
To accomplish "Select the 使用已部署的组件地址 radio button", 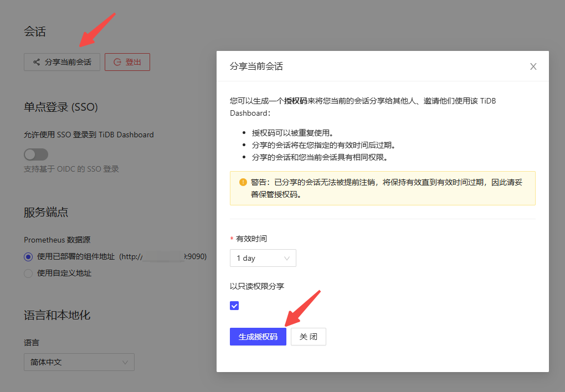I will [x=28, y=256].
